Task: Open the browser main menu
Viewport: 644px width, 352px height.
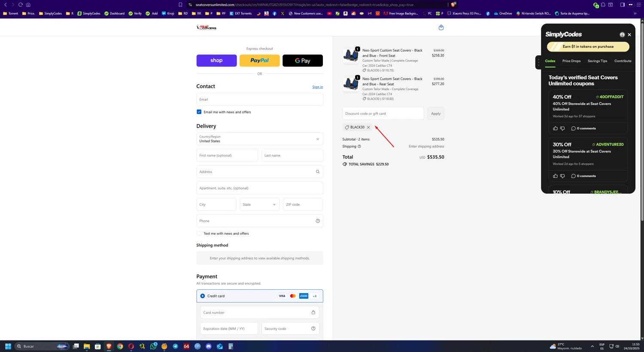Action: coord(638,5)
